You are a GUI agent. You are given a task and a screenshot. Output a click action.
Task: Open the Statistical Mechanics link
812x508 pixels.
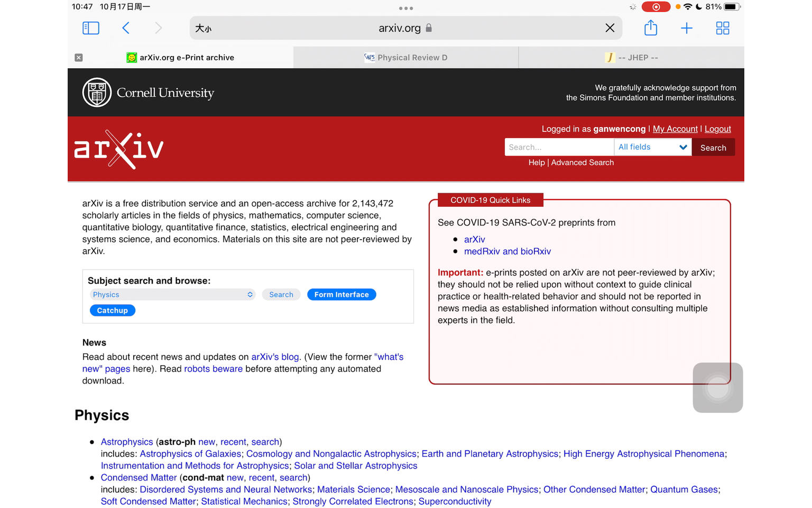pyautogui.click(x=244, y=502)
